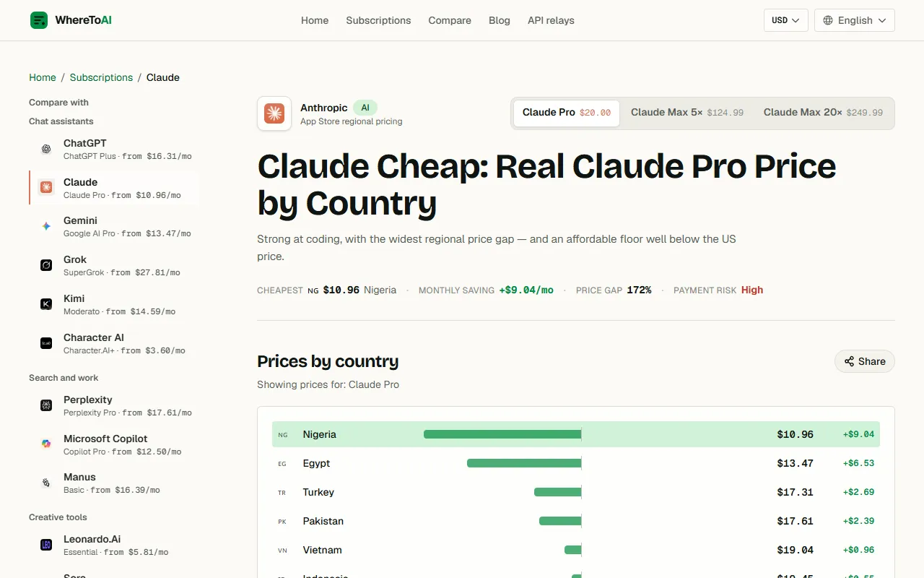The image size is (924, 578).
Task: Go to Home in top navigation
Action: (315, 20)
